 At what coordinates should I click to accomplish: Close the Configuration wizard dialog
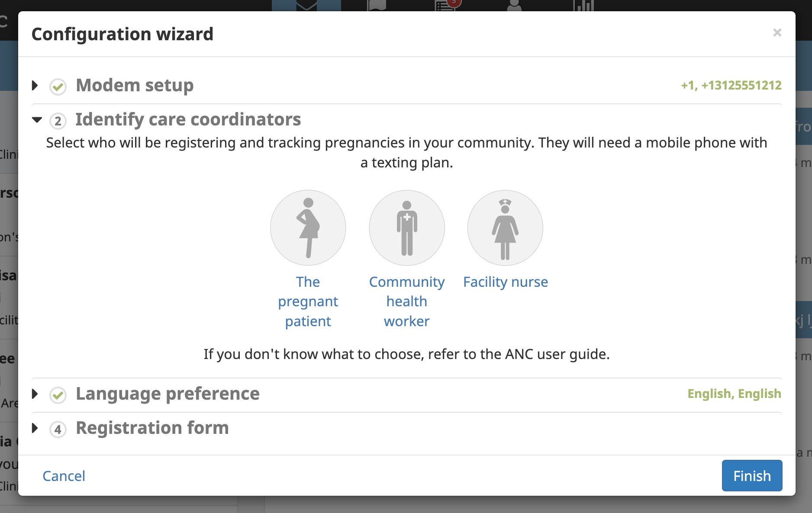coord(777,32)
